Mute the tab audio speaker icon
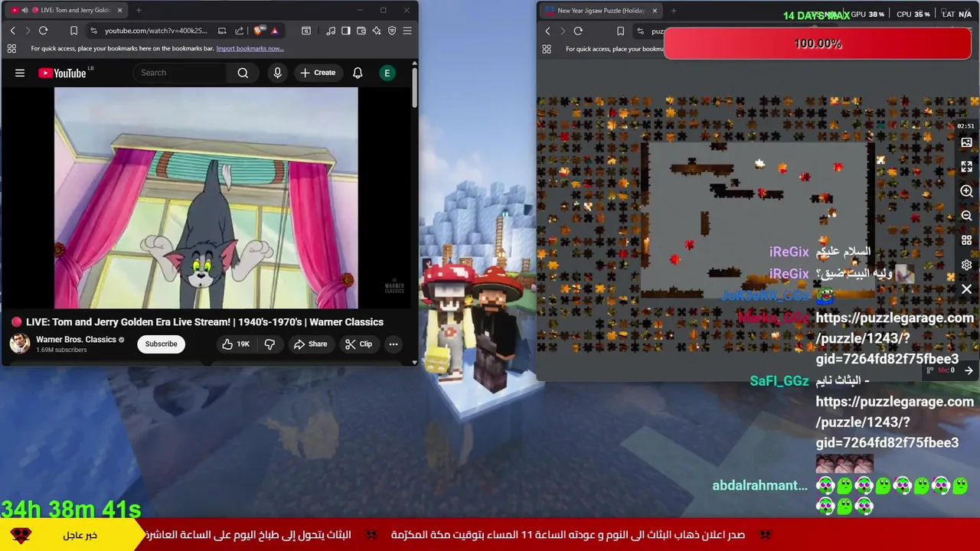 pyautogui.click(x=24, y=10)
